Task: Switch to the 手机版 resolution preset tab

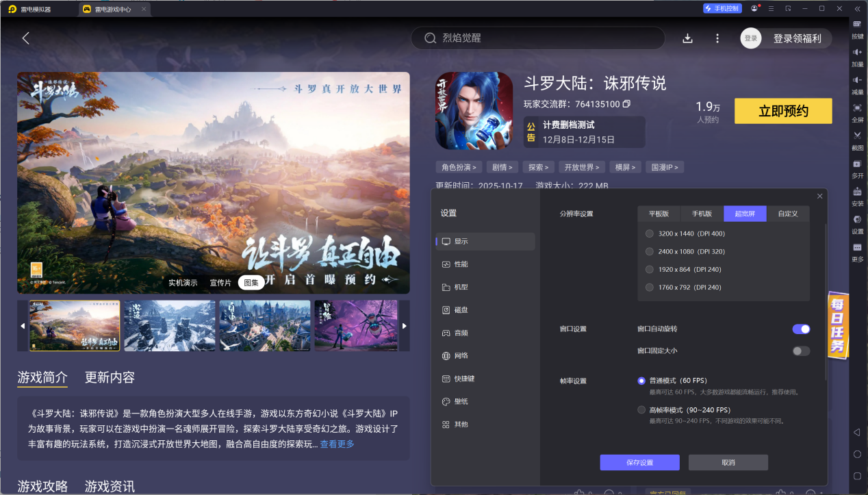Action: tap(701, 213)
